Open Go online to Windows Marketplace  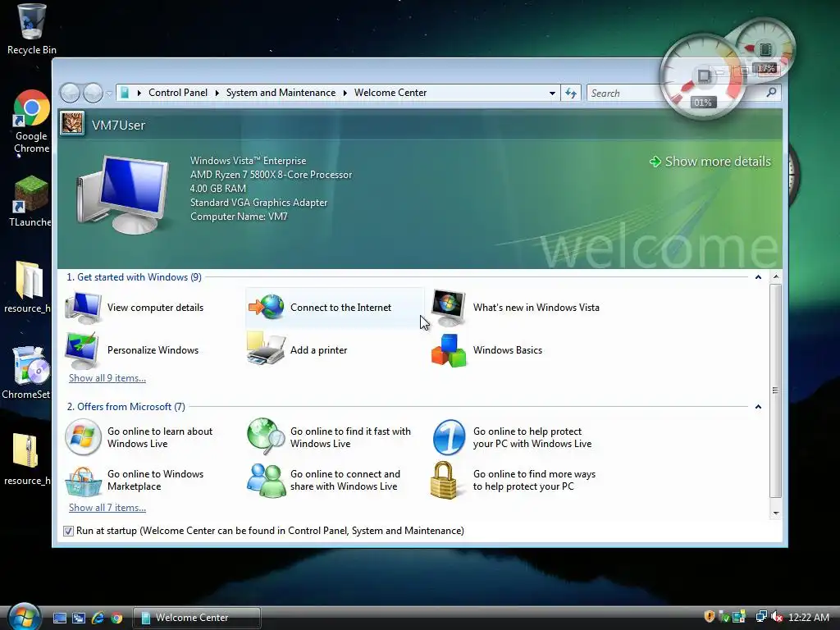click(x=135, y=480)
